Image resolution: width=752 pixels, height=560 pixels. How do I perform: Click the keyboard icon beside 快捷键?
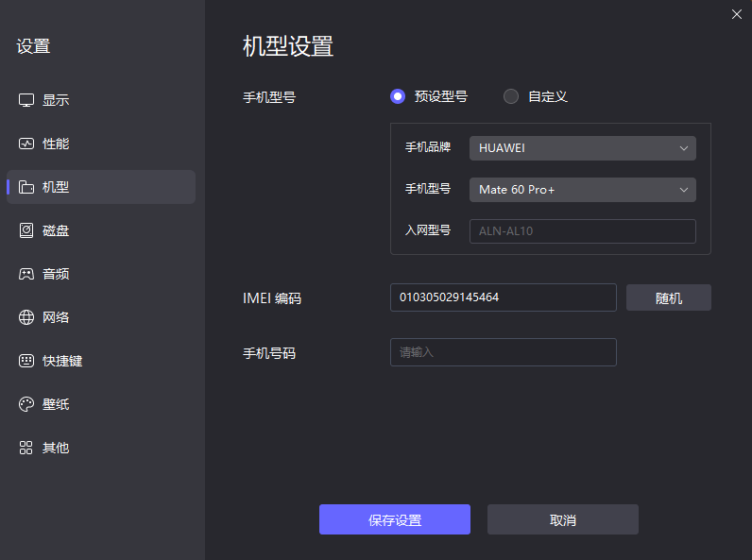(26, 361)
